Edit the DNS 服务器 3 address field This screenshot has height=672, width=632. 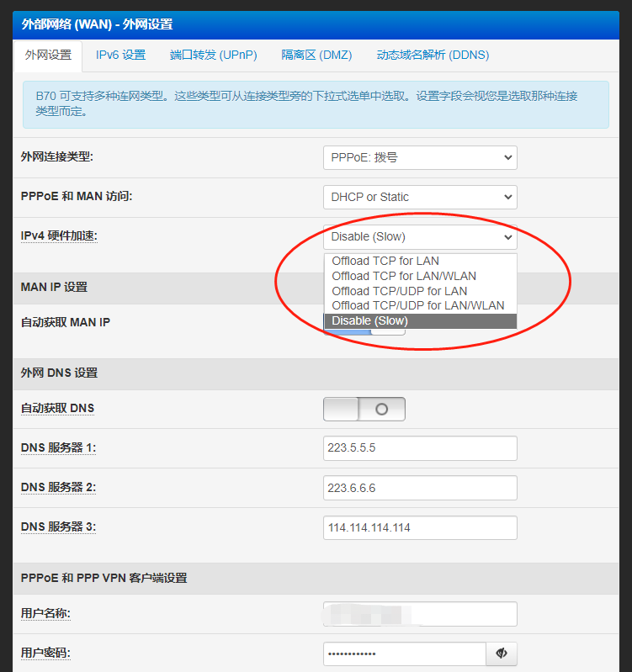(x=419, y=527)
